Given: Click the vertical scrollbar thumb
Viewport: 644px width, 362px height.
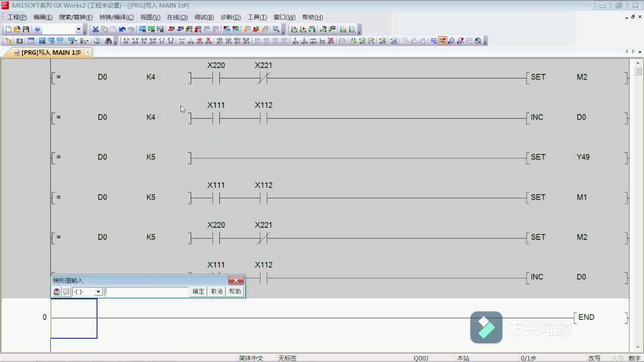Looking at the screenshot, I should click(x=638, y=71).
